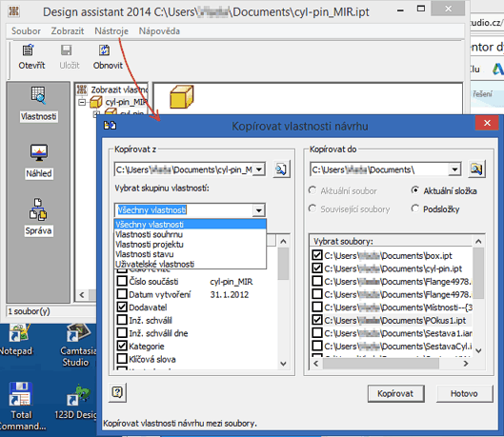Toggle the Číslo součásti checkbox
This screenshot has width=504, height=437.
tap(122, 281)
